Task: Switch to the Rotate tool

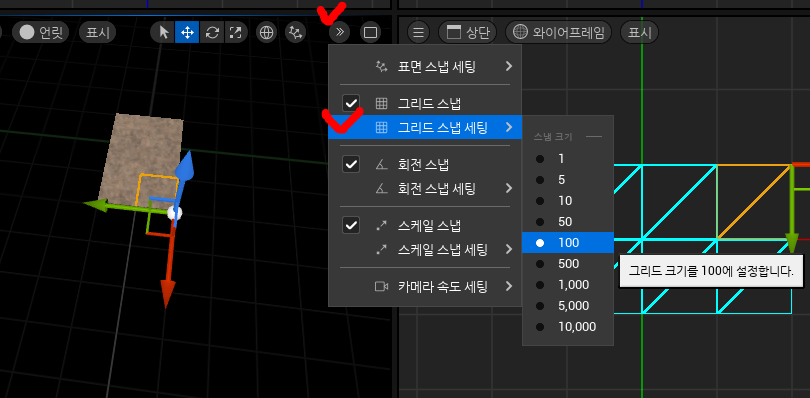Action: click(x=212, y=33)
